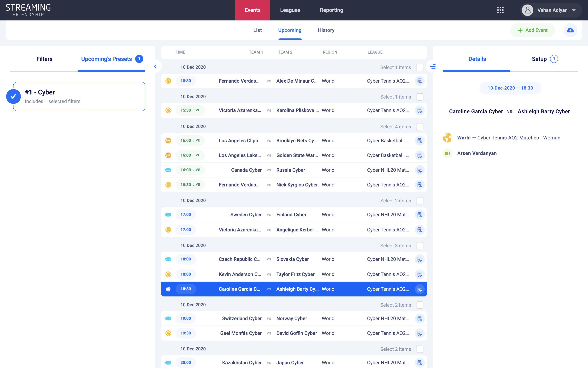Open details icon for Slovakia Cyber row
This screenshot has width=588, height=368.
[420, 259]
